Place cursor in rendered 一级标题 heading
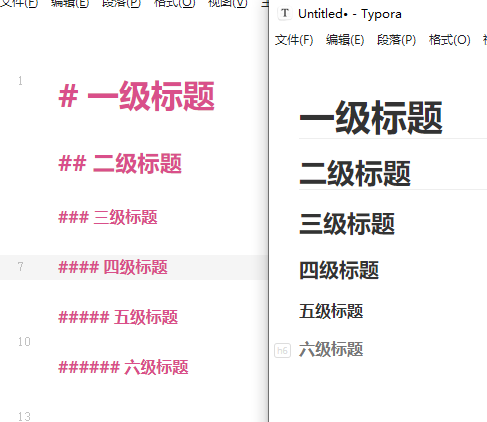The image size is (487, 422). click(x=371, y=118)
